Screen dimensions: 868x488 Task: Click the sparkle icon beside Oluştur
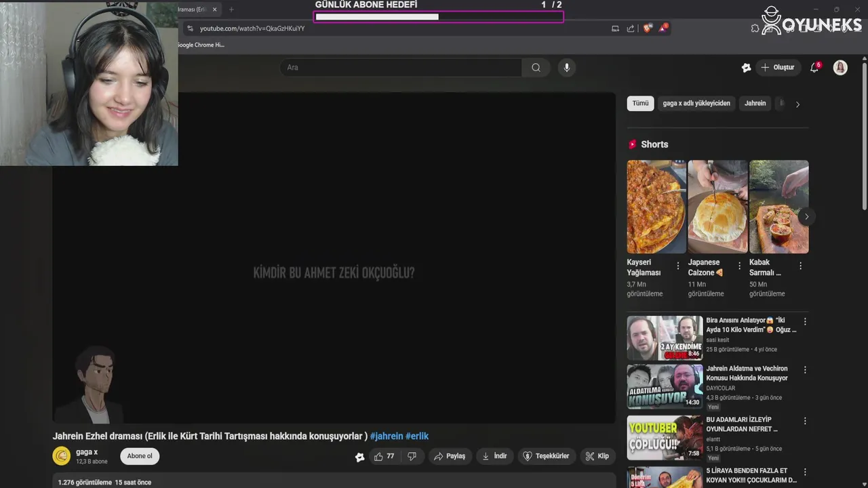point(746,67)
